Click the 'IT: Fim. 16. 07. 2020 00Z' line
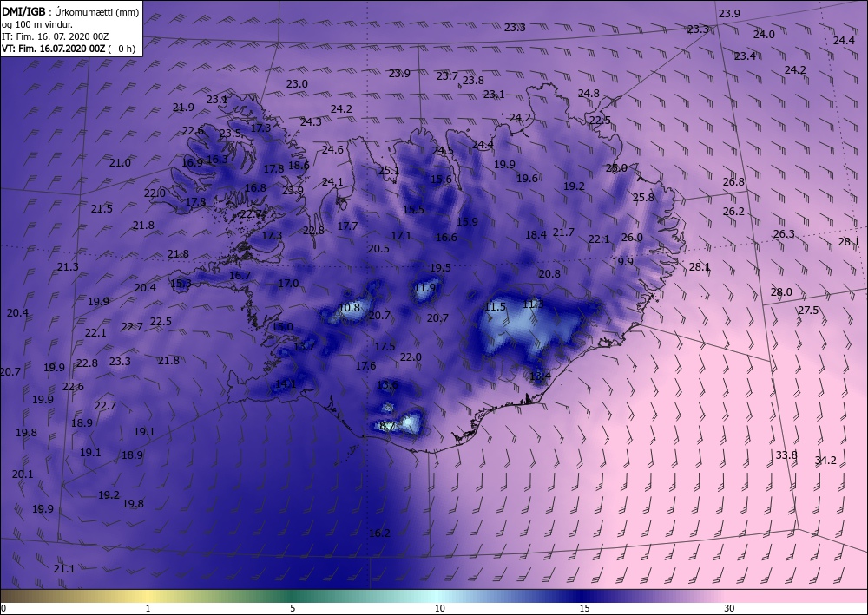The height and width of the screenshot is (615, 868). coord(56,36)
